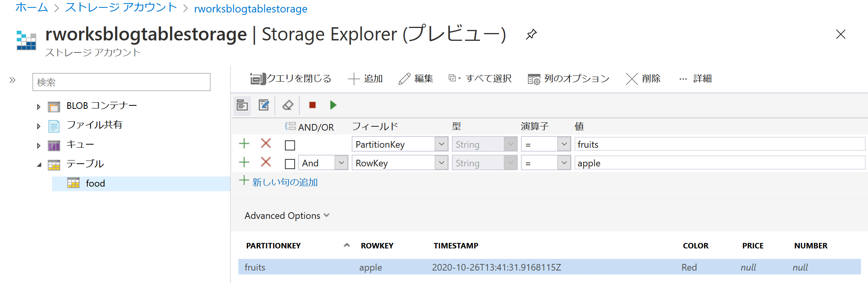Image resolution: width=868 pixels, height=283 pixels.
Task: Open 列のオプション column options
Action: coord(569,79)
